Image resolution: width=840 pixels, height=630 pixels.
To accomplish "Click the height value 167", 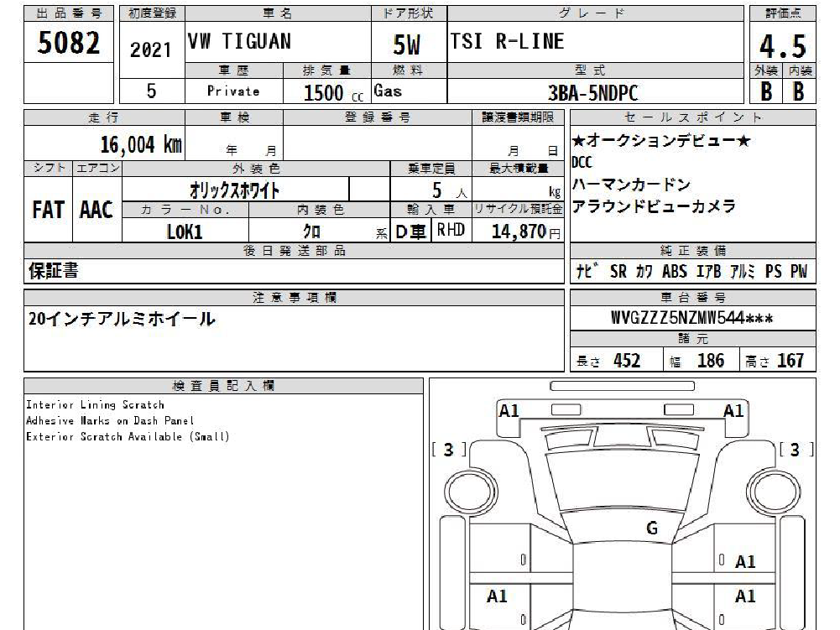I will (790, 361).
